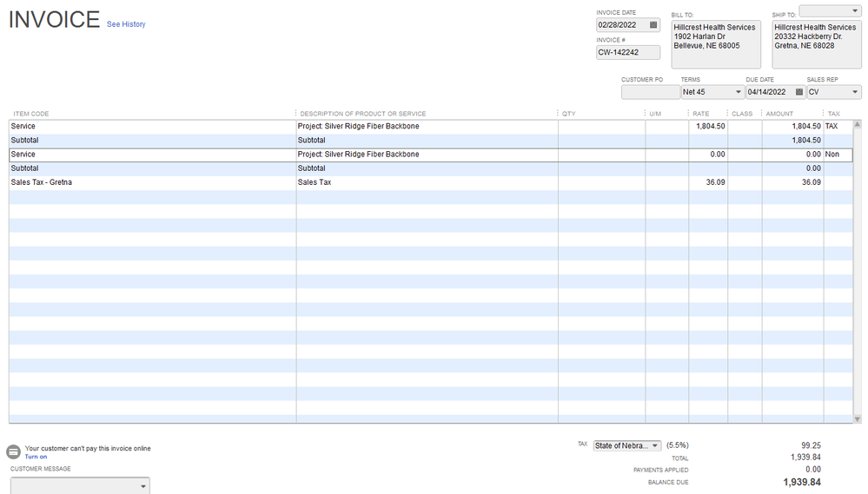Click scroll up arrow of line items
Screen dimensions: 868x494
858,124
